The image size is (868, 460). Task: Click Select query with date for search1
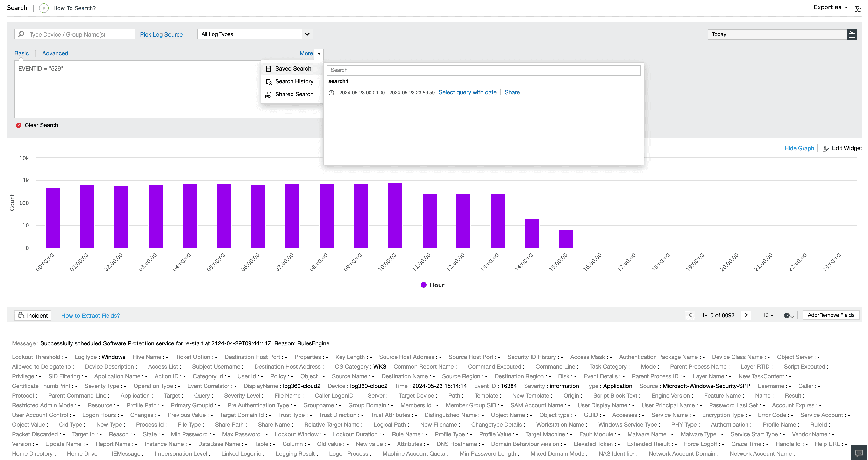click(x=467, y=92)
